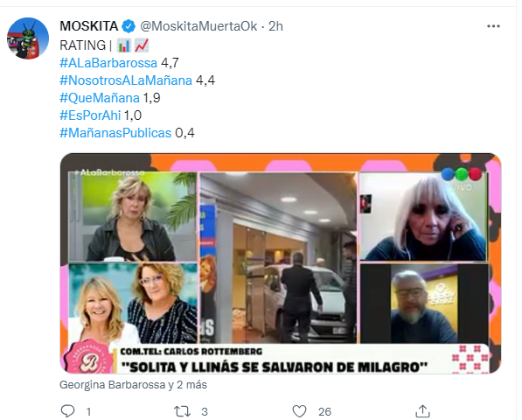Open the #ALaBarbarossa hashtag
Viewport: 522px width, 420px height.
pos(108,63)
